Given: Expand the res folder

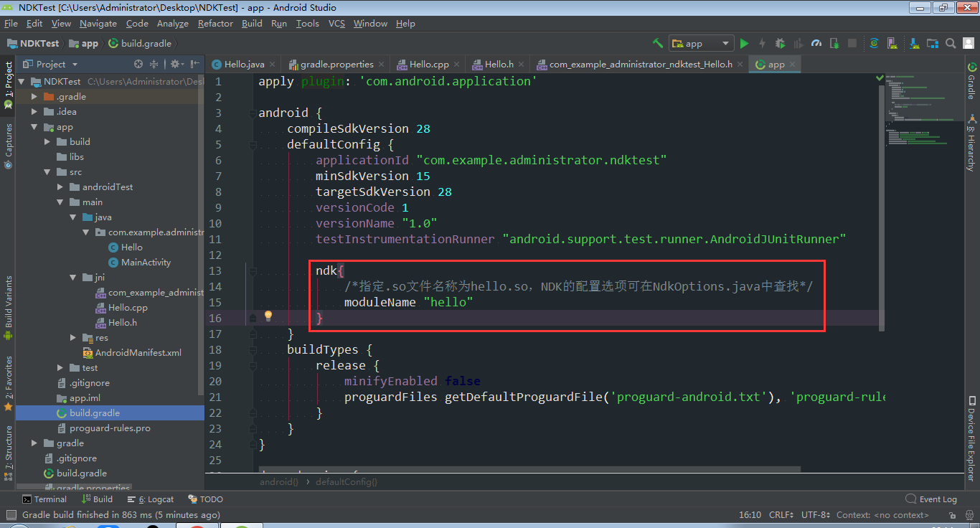Looking at the screenshot, I should 72,337.
